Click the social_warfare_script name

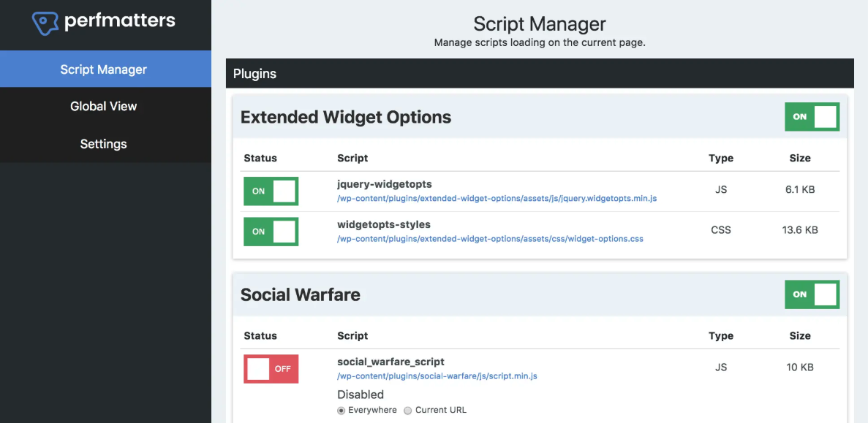pyautogui.click(x=390, y=362)
